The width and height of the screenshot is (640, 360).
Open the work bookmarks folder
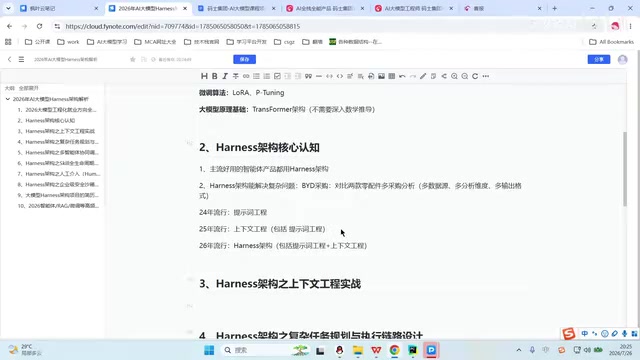[x=68, y=42]
